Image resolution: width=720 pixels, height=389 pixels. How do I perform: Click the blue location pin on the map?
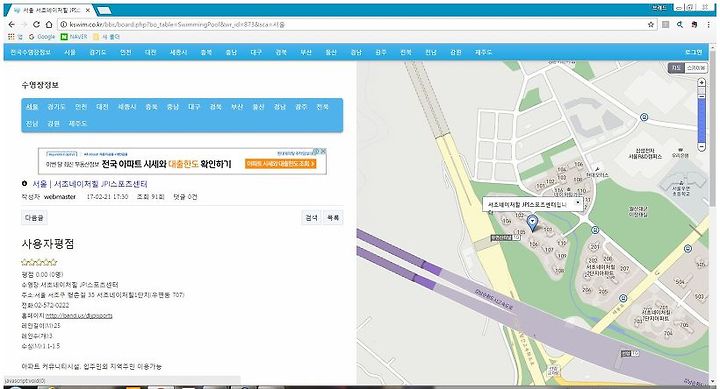click(x=532, y=223)
